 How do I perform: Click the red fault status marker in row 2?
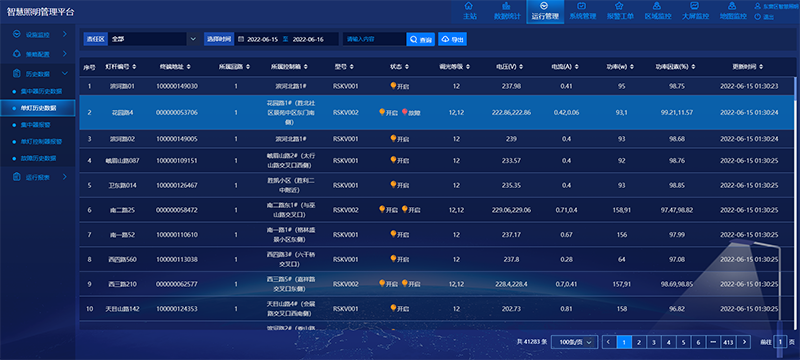click(405, 112)
